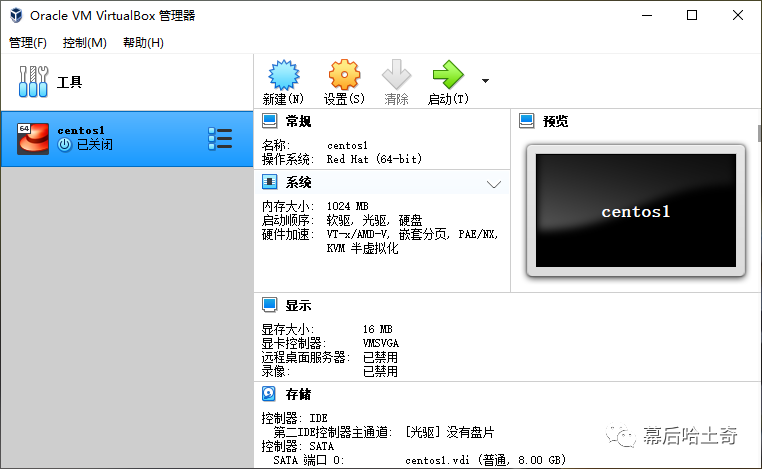Image resolution: width=762 pixels, height=469 pixels.
Task: Click the New (新建) VM icon
Action: (x=284, y=76)
